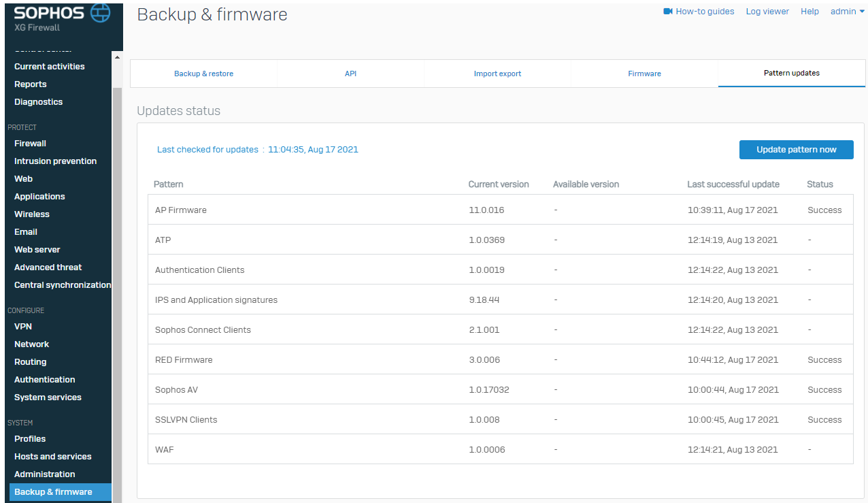Click the AP Firmware Success status
This screenshot has height=503, width=868.
point(824,210)
